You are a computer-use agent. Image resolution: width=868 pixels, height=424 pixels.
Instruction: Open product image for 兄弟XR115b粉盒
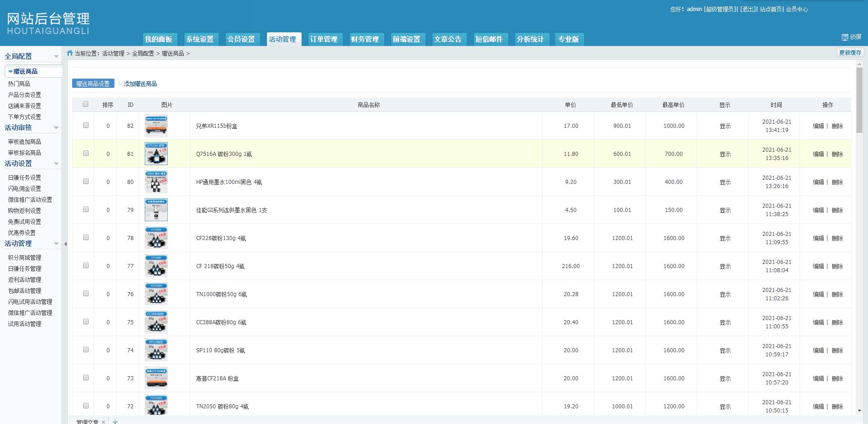point(156,126)
